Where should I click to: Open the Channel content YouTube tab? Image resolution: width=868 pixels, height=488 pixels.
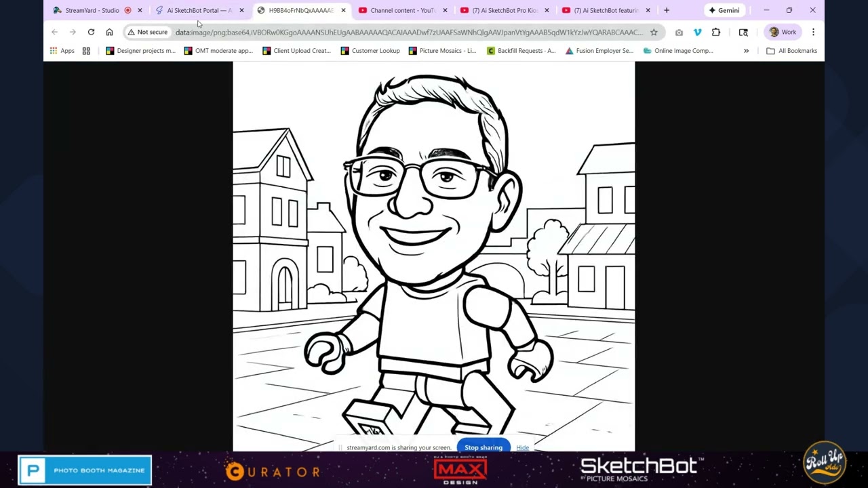(x=402, y=10)
